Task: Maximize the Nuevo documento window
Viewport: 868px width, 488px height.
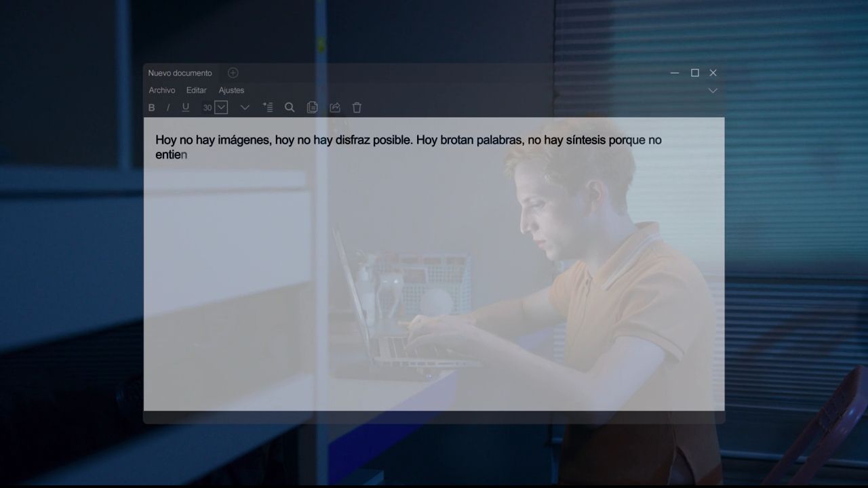Action: click(694, 73)
